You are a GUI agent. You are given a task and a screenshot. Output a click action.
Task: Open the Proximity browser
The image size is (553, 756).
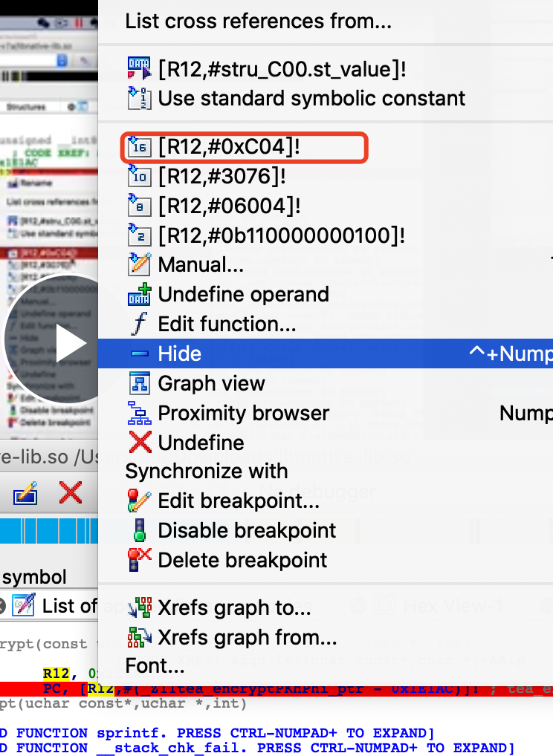[244, 413]
